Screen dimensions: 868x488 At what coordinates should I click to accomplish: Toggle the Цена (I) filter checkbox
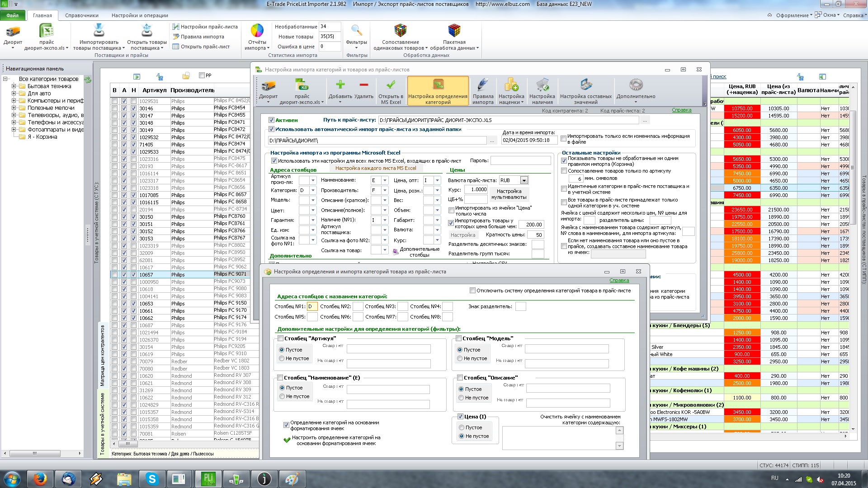click(460, 417)
